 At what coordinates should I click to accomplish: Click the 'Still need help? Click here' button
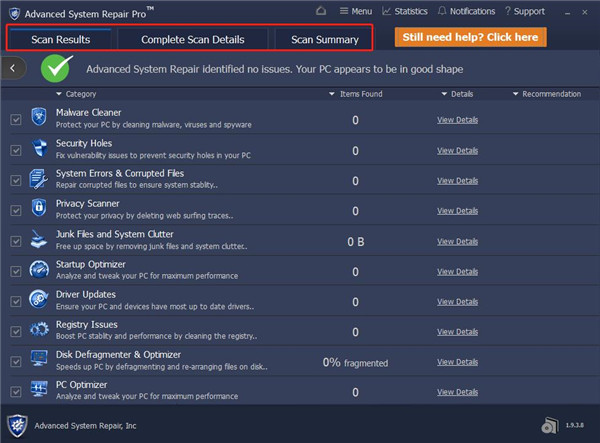click(470, 38)
